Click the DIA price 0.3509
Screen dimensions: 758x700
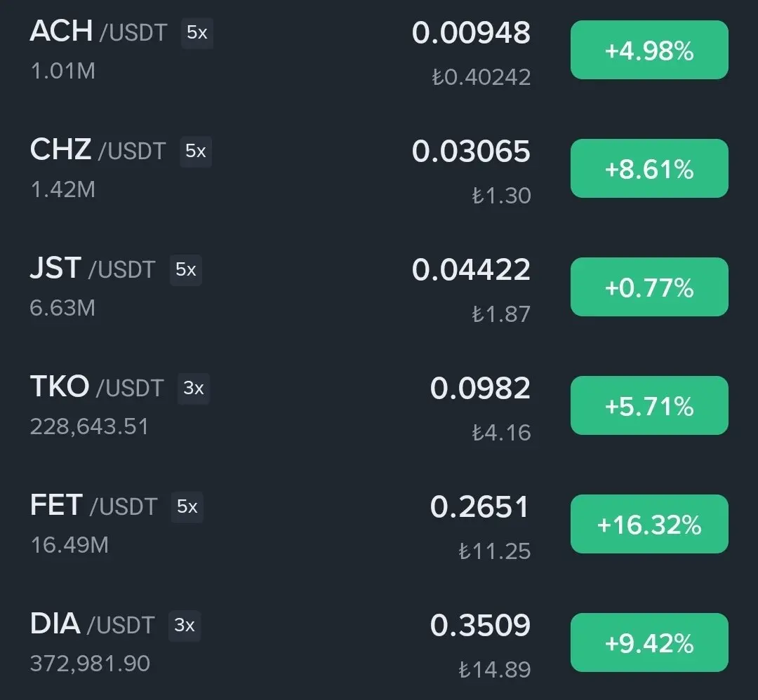[x=480, y=625]
